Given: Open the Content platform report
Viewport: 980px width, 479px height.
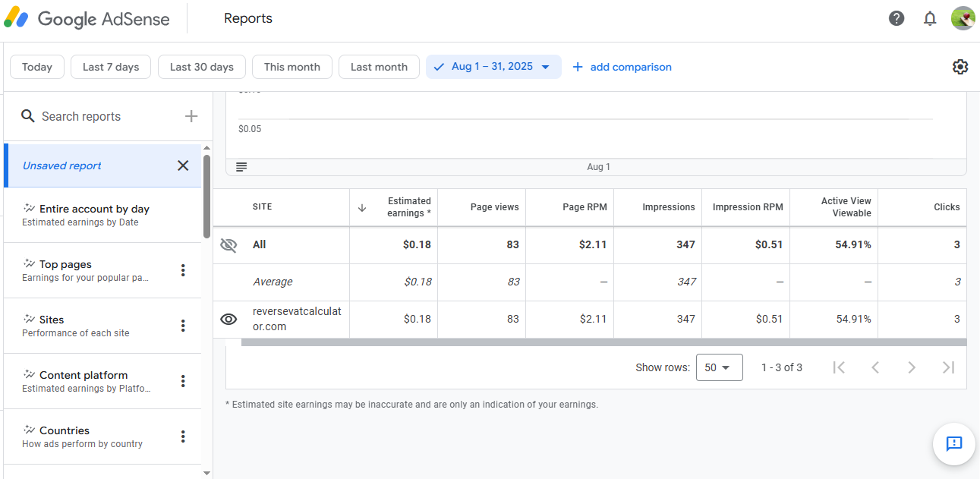Looking at the screenshot, I should tap(102, 381).
